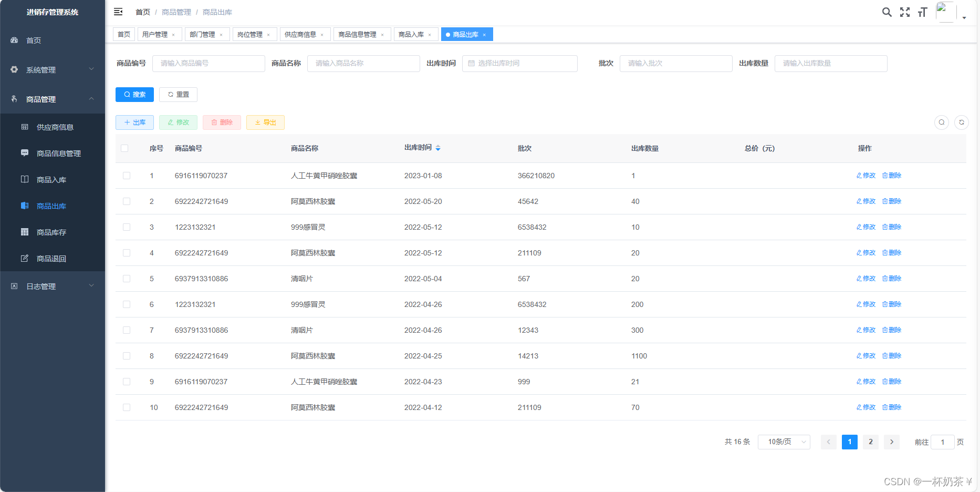Sort by 出库时间 using the sort caret
Screen dimensions: 980x492
[438, 148]
